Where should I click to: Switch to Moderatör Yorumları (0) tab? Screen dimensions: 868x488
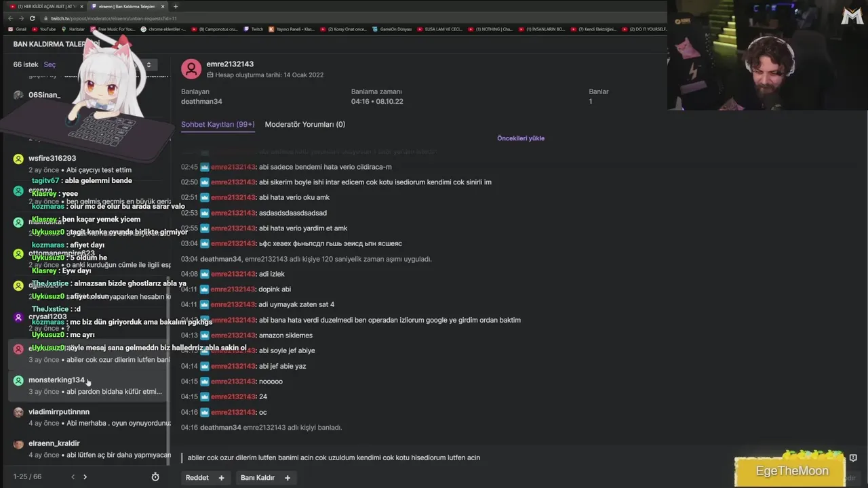[305, 125]
